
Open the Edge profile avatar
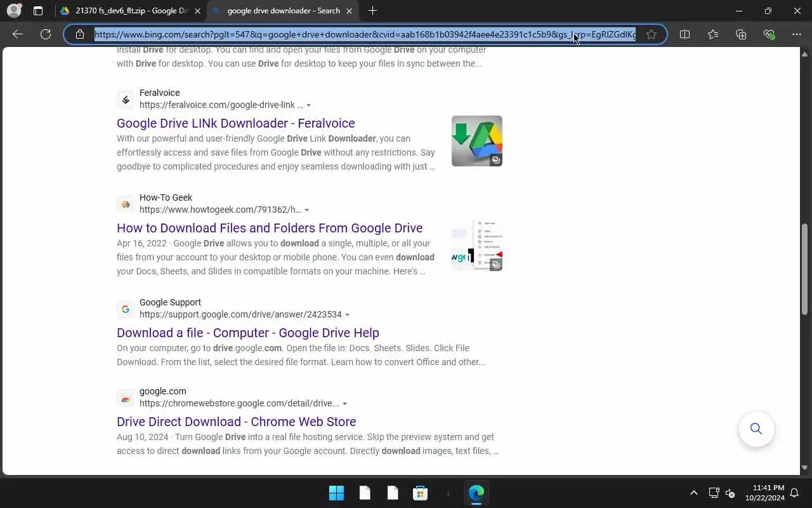click(13, 11)
